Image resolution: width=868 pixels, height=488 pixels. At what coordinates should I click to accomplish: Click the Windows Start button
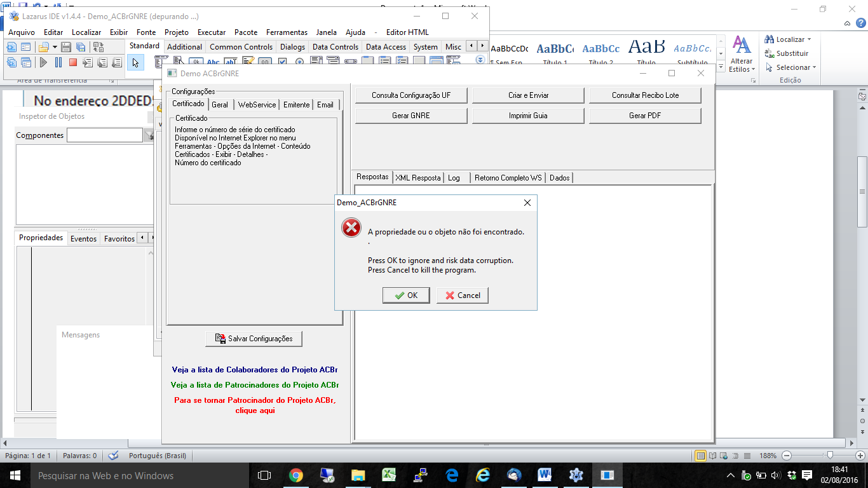[x=15, y=475]
